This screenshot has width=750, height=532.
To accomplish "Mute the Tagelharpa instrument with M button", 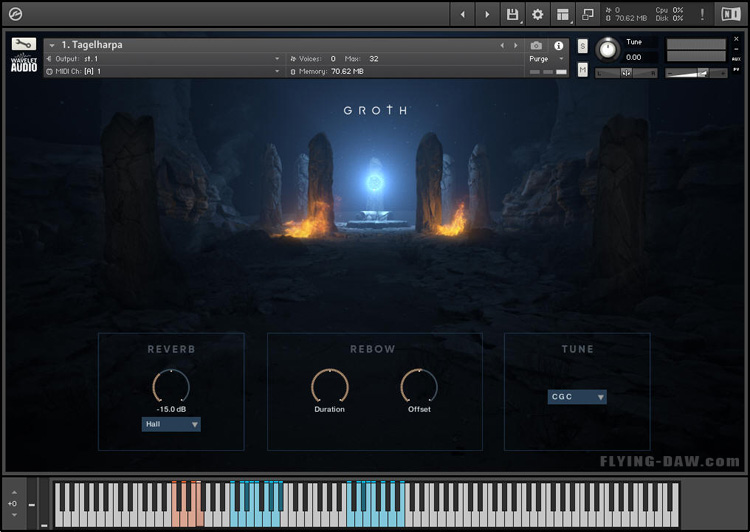I will pyautogui.click(x=582, y=70).
